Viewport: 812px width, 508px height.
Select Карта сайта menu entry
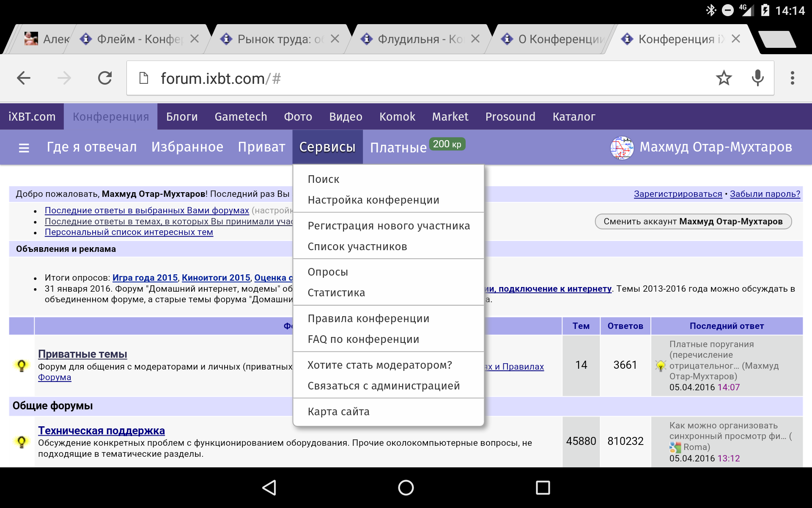pyautogui.click(x=338, y=411)
